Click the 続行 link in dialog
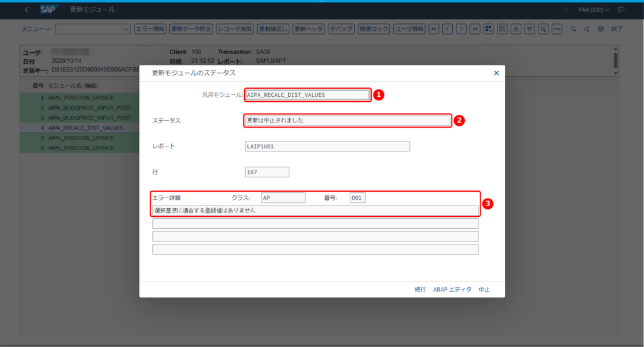Screen dimensions: 644x347 pos(420,290)
